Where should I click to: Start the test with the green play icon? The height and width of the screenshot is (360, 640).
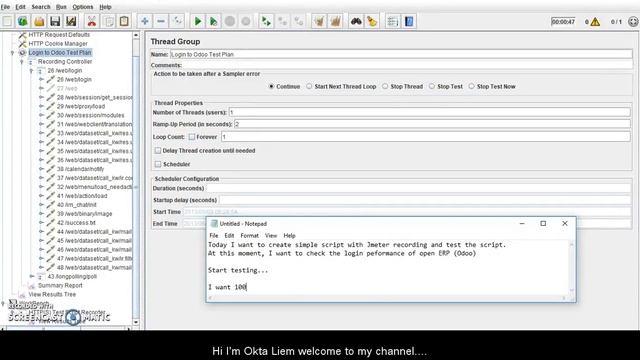[198, 21]
